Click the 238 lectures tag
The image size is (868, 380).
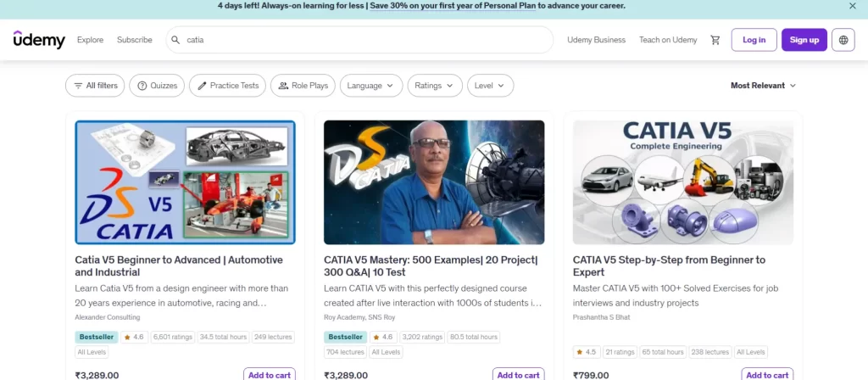[709, 352]
